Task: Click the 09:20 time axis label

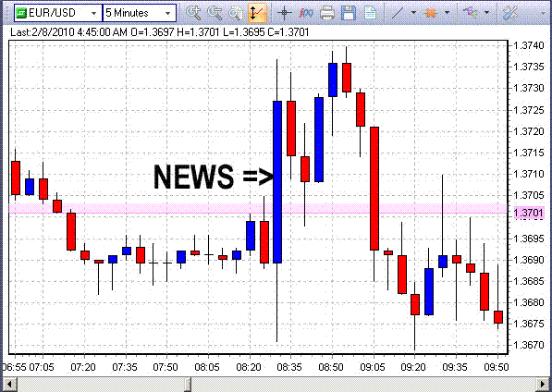Action: (x=413, y=367)
